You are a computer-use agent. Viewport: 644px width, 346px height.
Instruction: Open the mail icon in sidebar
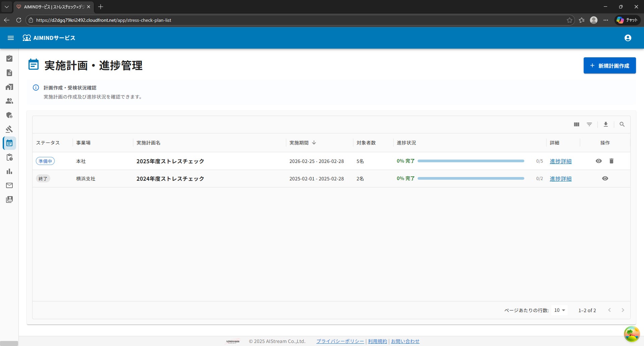pyautogui.click(x=9, y=185)
